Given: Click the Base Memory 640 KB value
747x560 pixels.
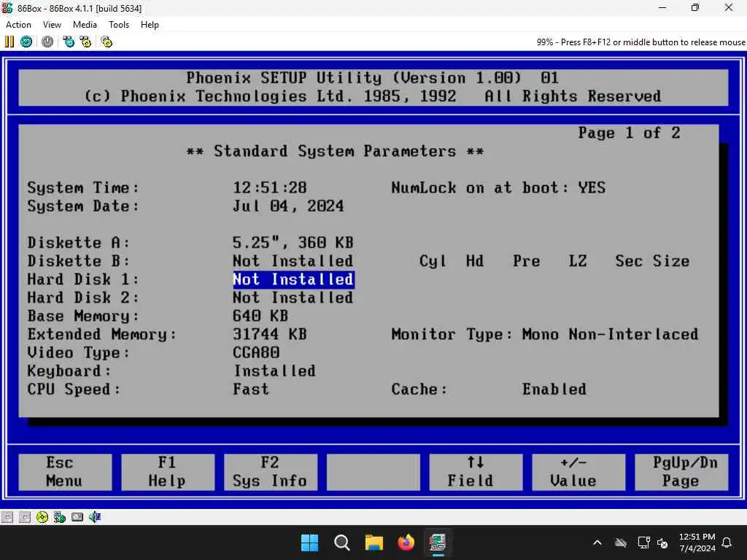Looking at the screenshot, I should pos(260,316).
